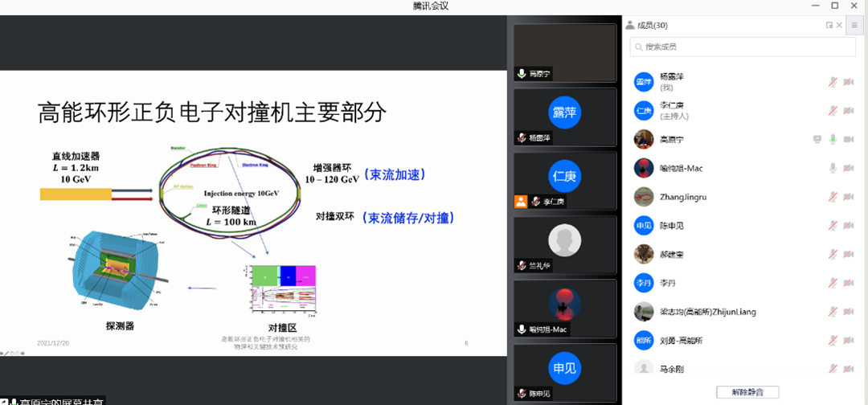Click the 霞萍 video tile avatar
868x405 pixels.
[x=564, y=112]
